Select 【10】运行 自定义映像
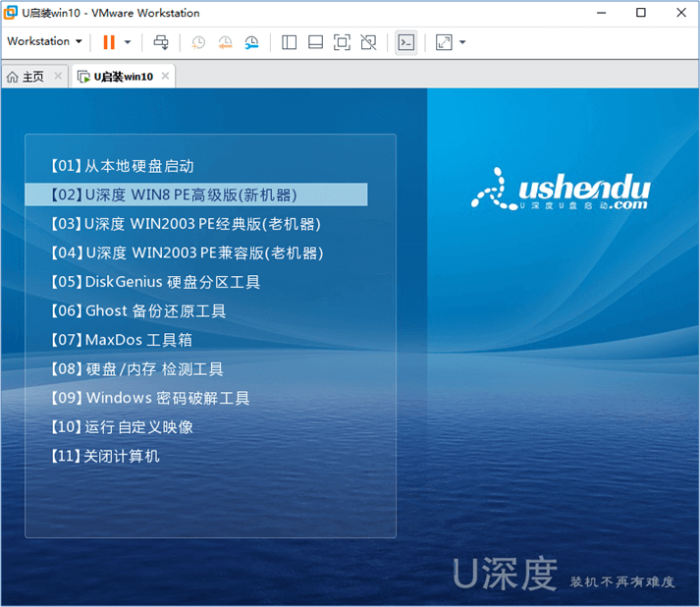 [x=122, y=427]
